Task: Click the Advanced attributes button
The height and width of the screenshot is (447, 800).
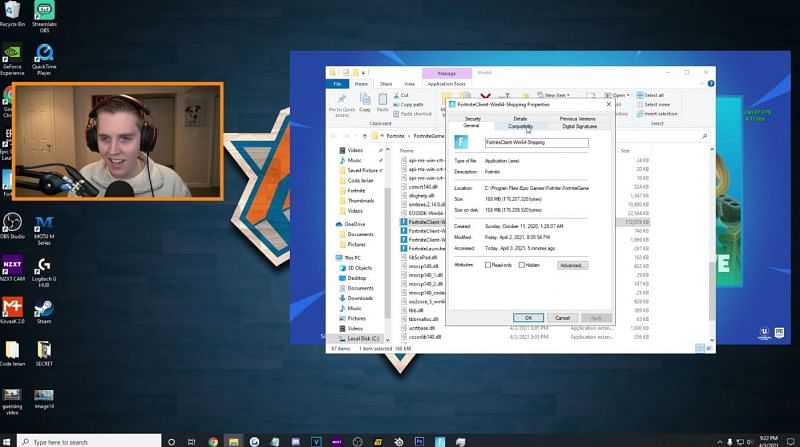Action: click(x=572, y=265)
